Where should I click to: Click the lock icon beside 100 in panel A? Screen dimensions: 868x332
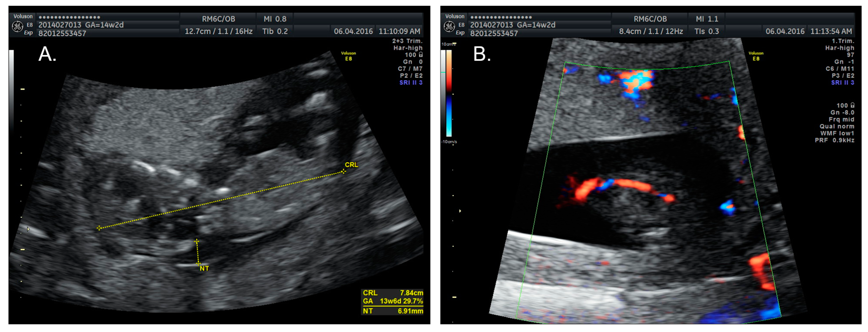[x=421, y=55]
